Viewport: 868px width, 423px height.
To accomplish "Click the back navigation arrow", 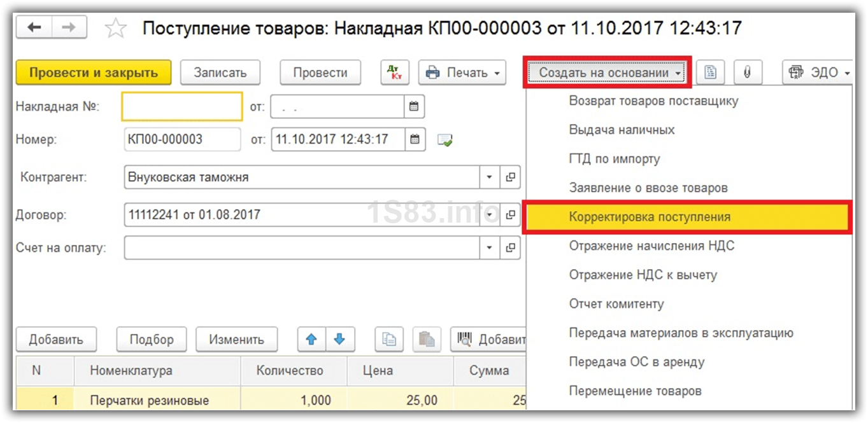I will coord(34,28).
